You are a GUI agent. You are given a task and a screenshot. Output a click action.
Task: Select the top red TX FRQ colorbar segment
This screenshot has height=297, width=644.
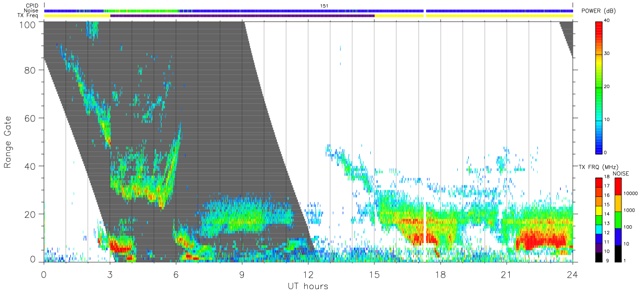pyautogui.click(x=599, y=183)
